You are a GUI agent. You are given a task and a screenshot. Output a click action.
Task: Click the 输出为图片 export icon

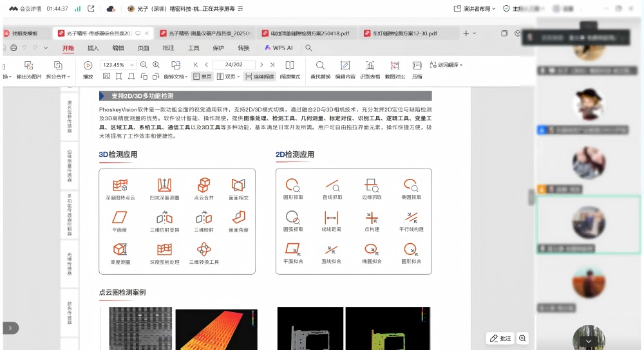pyautogui.click(x=29, y=65)
